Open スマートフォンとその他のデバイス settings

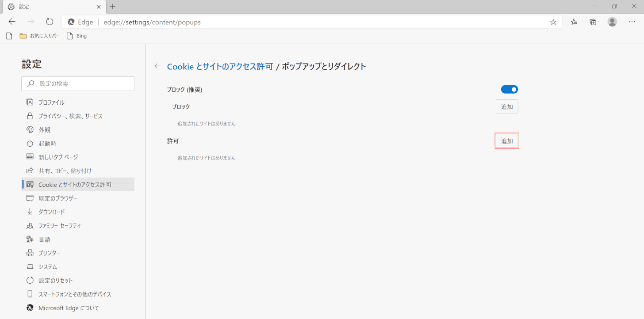(x=78, y=294)
